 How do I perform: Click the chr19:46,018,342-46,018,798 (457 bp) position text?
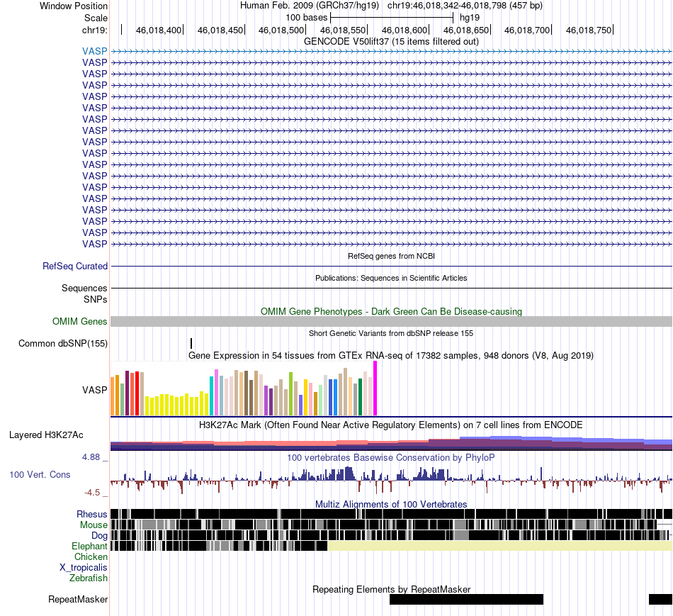tap(465, 6)
